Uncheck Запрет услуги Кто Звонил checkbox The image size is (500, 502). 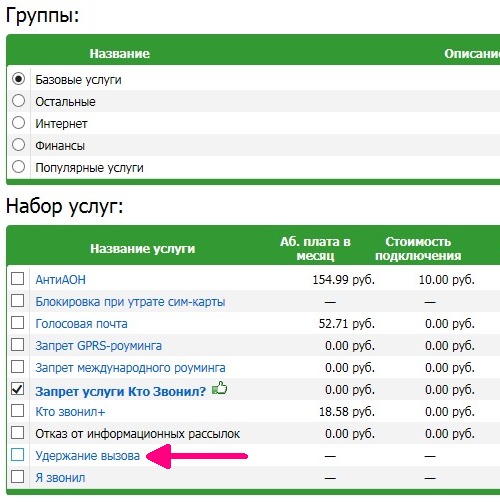[17, 389]
